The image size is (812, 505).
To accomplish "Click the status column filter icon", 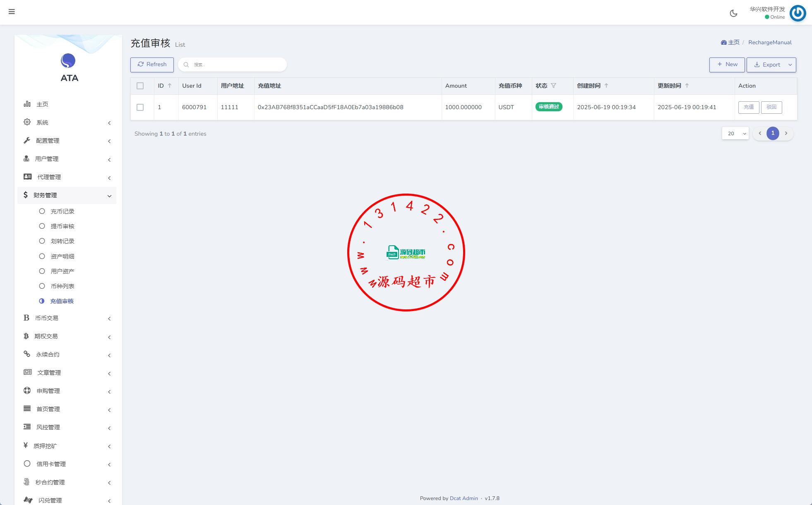I will [x=553, y=86].
